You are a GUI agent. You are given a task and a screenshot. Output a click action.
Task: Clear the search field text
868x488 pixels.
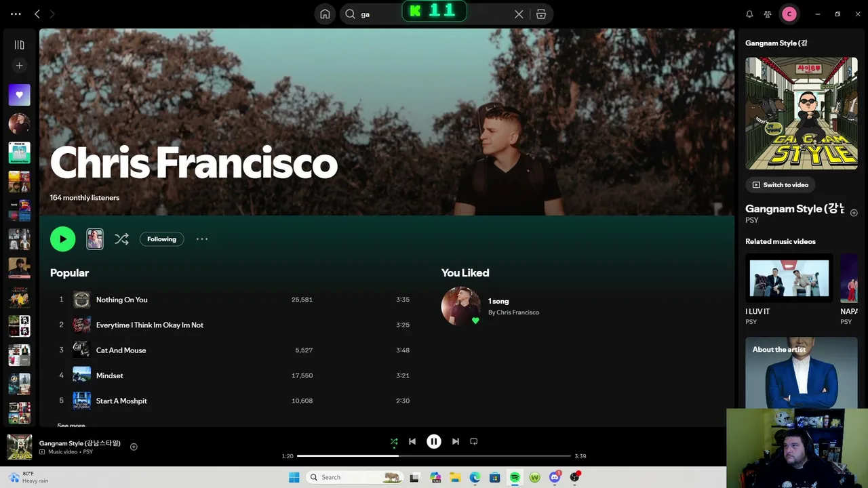[519, 14]
